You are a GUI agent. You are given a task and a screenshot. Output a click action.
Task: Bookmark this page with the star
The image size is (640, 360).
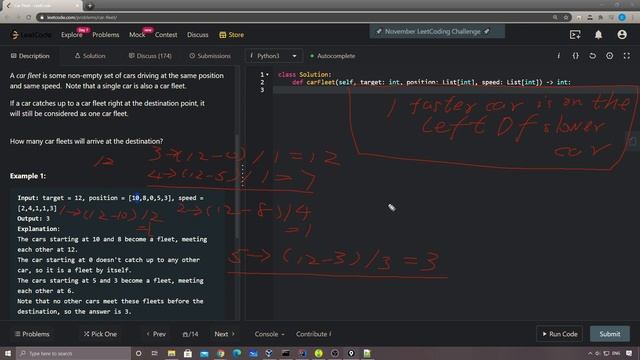566,18
